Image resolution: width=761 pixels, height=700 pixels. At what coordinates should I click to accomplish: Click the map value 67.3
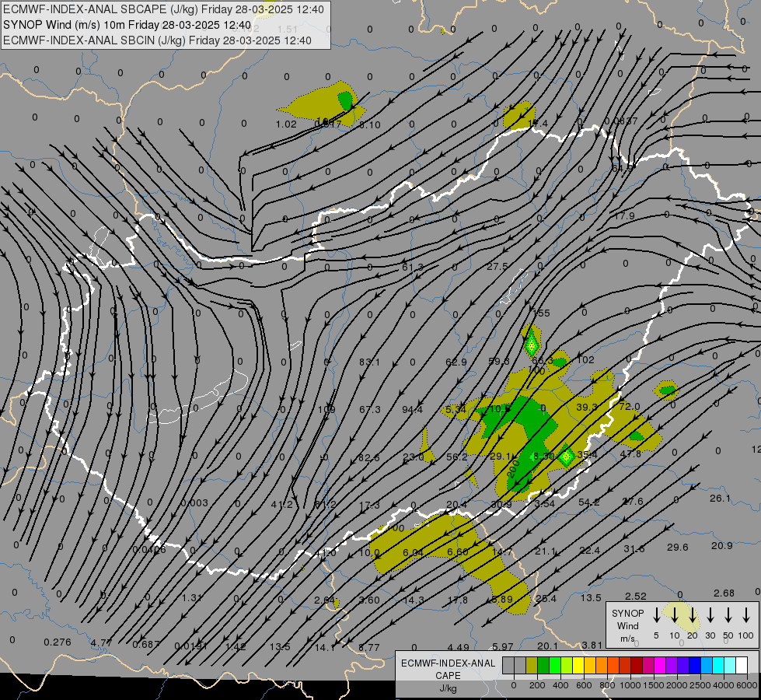click(369, 410)
